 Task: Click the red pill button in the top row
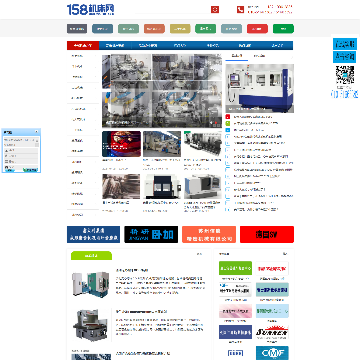[257, 29]
